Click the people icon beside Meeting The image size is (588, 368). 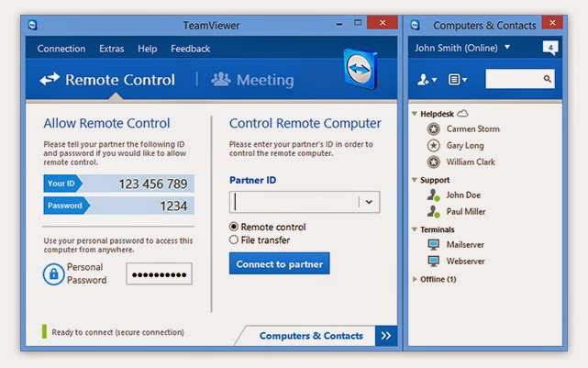221,79
